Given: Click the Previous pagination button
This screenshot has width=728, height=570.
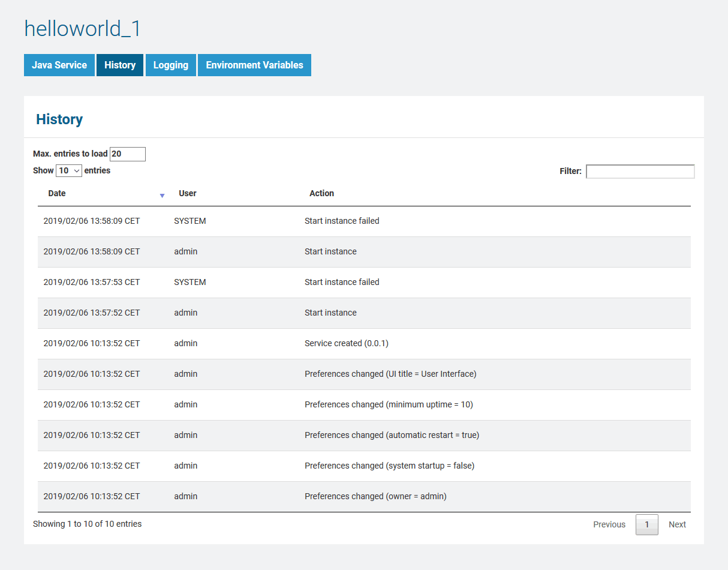Looking at the screenshot, I should 609,524.
